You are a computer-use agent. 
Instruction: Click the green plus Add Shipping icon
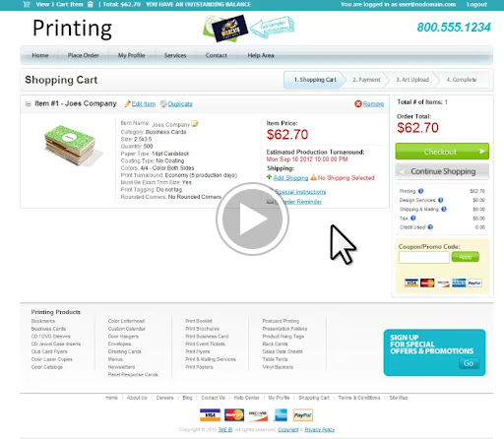click(270, 177)
